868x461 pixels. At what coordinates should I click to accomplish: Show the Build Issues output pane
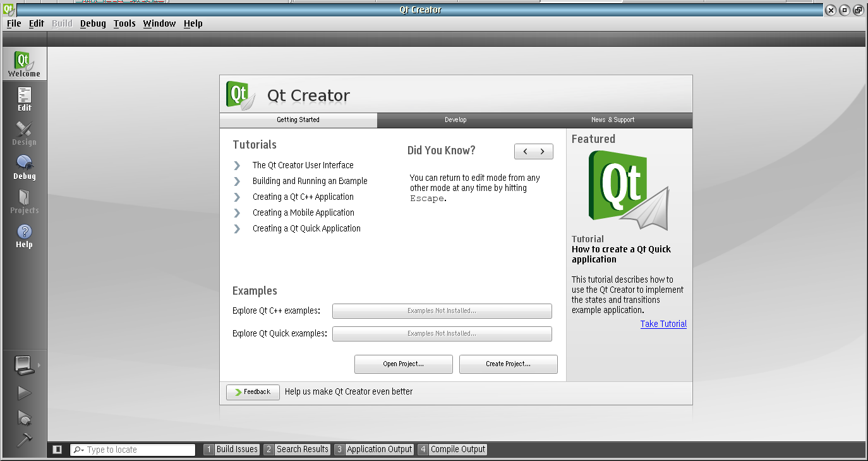231,450
